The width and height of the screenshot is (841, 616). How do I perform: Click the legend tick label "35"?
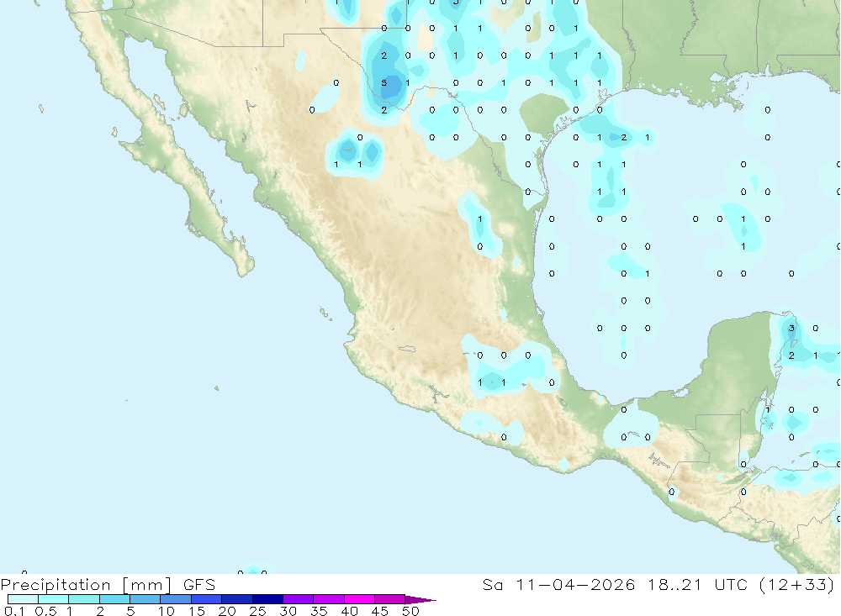click(319, 611)
